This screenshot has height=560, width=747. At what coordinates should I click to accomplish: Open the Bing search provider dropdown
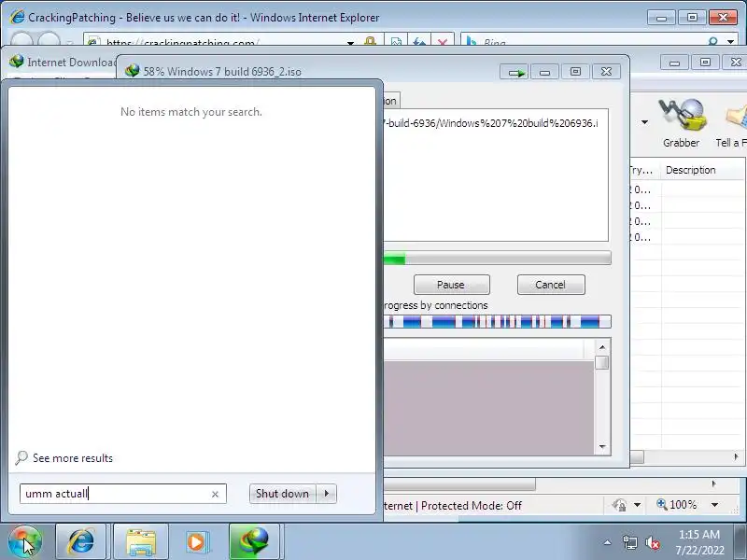click(731, 42)
